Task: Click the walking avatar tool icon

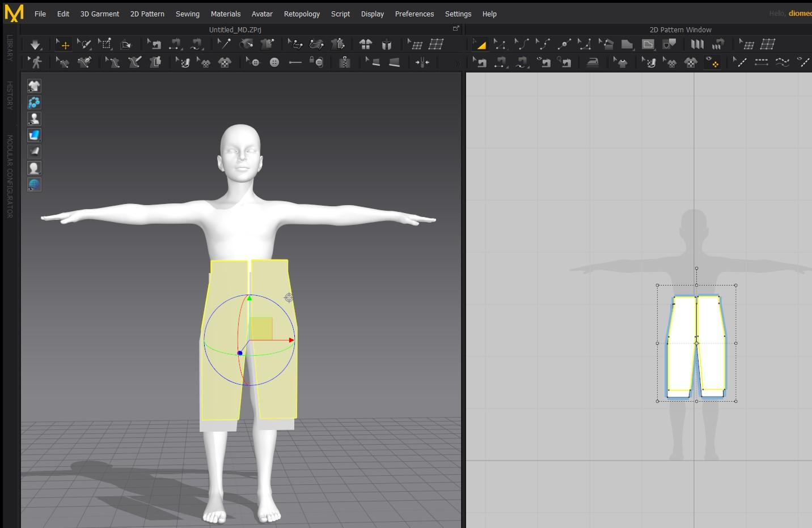Action: point(36,62)
